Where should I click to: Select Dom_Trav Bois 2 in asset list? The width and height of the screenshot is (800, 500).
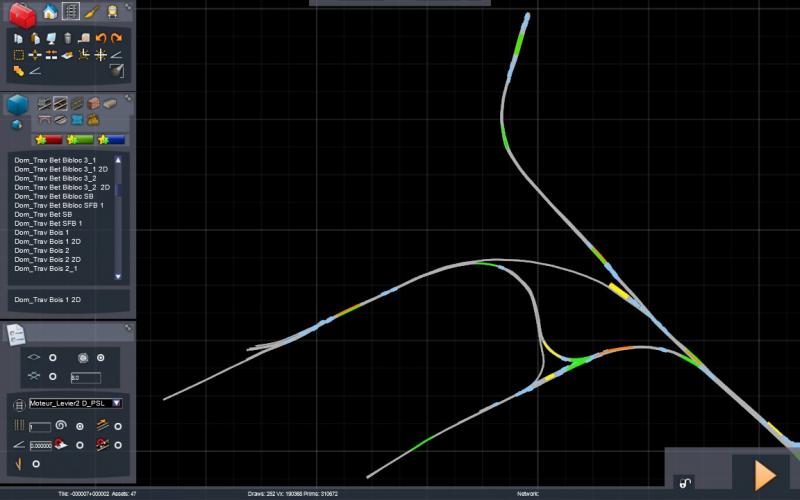click(x=42, y=251)
